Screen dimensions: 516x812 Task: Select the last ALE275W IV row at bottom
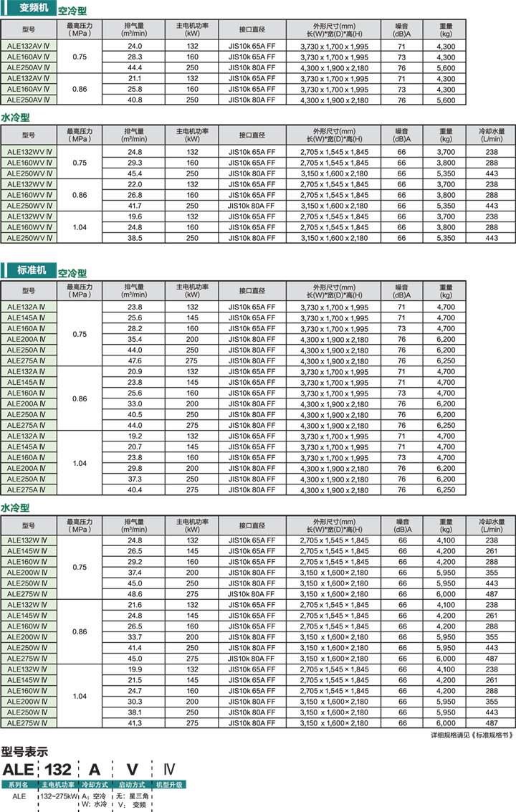coord(29,723)
